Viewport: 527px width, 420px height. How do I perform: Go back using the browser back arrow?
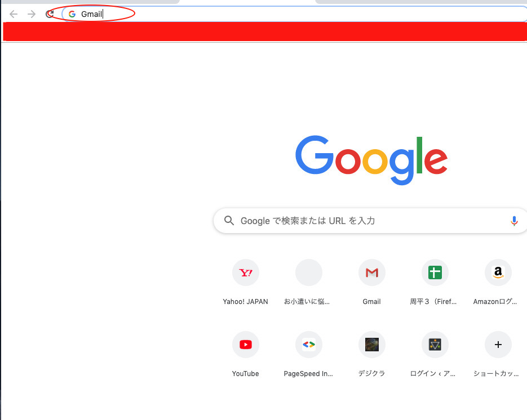coord(14,14)
